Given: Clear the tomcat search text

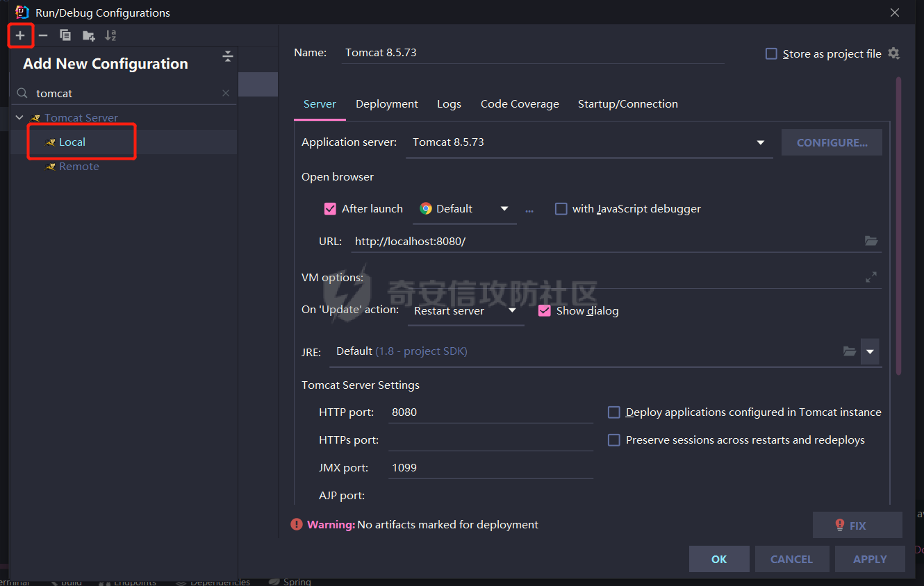Looking at the screenshot, I should pos(226,93).
